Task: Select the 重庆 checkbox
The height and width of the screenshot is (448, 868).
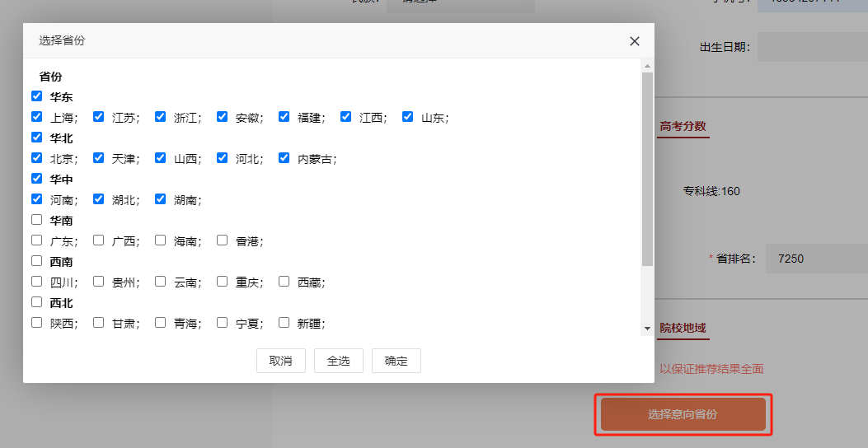Action: [x=222, y=282]
